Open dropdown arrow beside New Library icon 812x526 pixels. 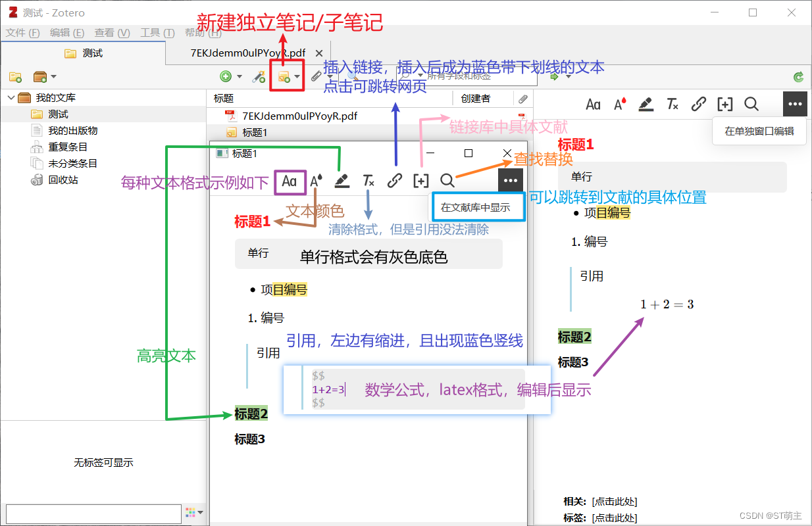(x=53, y=77)
